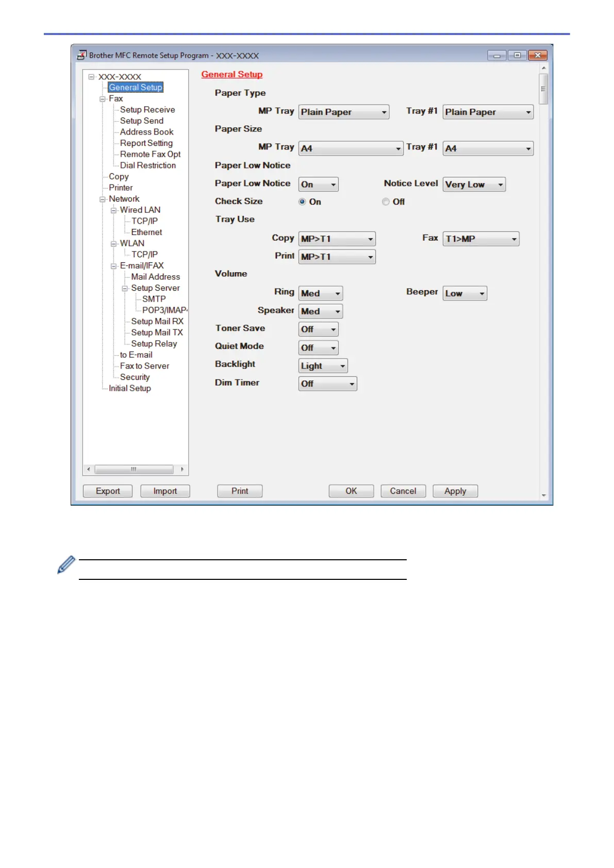Collapse the Network tree node
Screen dimensions: 614x868
click(x=103, y=199)
